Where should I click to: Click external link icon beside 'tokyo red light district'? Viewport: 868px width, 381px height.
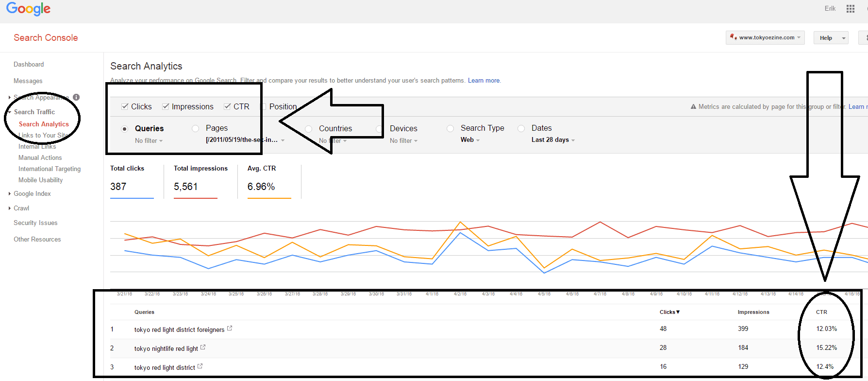(x=200, y=366)
